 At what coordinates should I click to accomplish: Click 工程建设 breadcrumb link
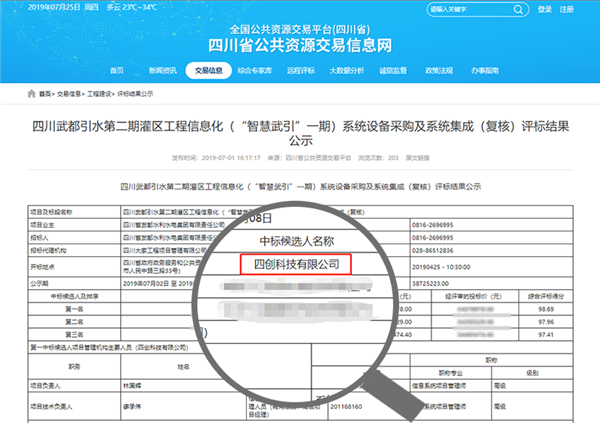click(x=99, y=94)
